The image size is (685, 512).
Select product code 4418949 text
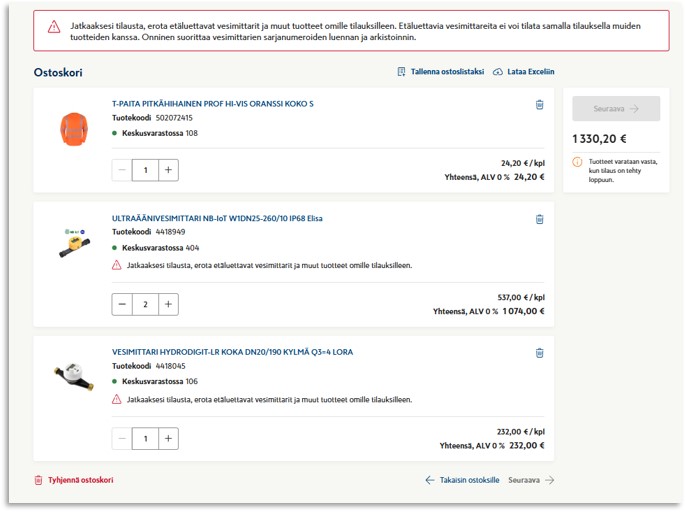(x=170, y=232)
